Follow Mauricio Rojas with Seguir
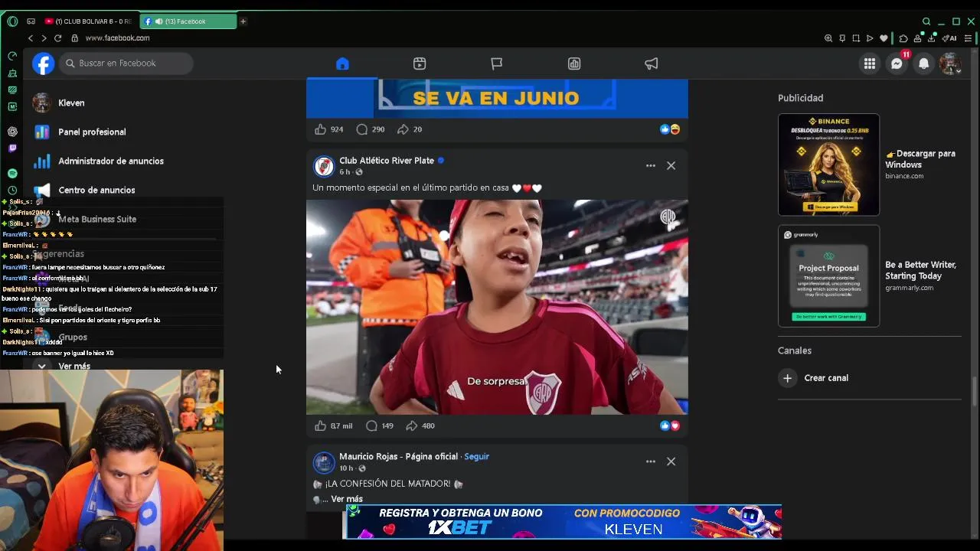 (x=476, y=456)
